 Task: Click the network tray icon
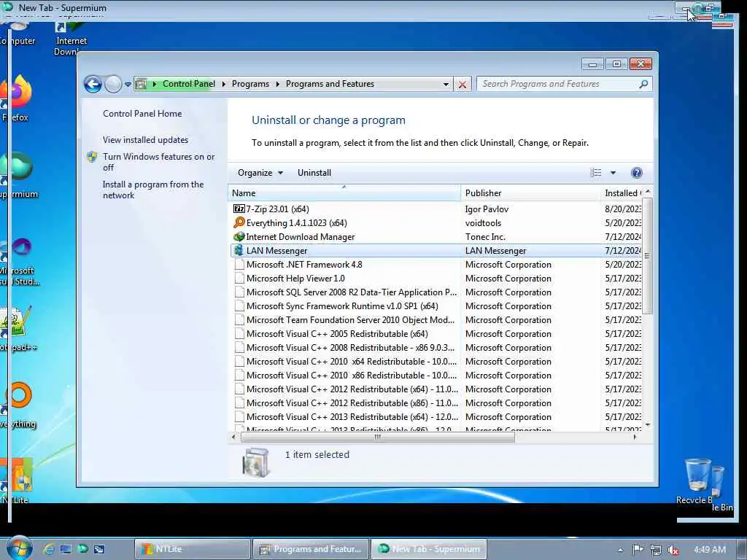pos(656,550)
